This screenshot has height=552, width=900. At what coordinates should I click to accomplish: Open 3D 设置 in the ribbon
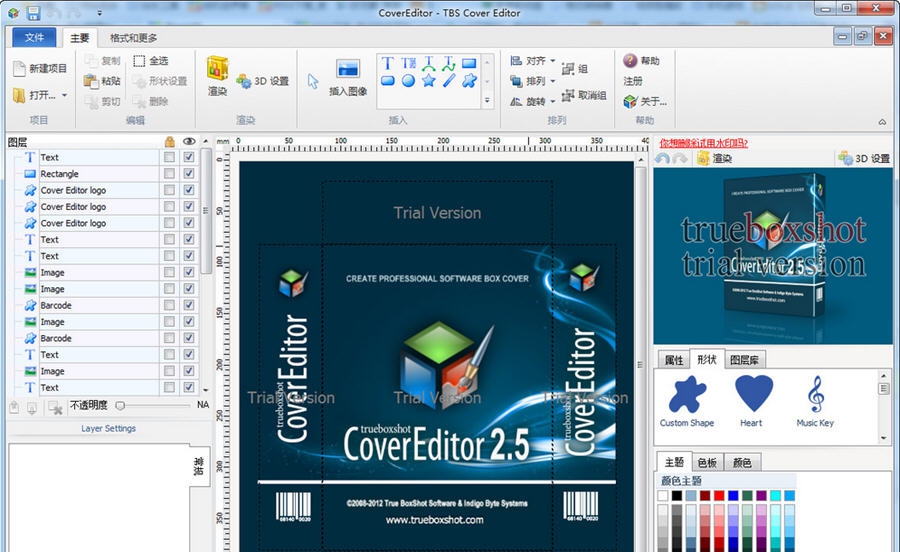click(262, 81)
